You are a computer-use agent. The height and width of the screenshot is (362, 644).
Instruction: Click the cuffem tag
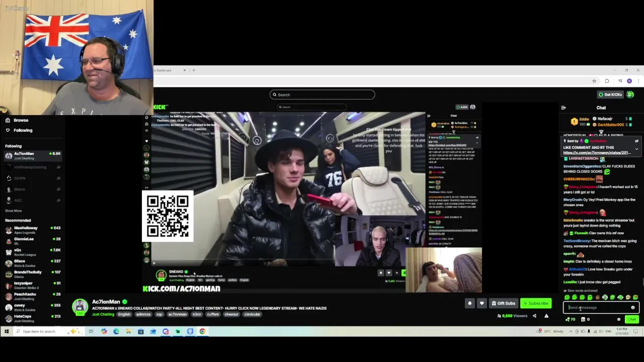pos(213,314)
